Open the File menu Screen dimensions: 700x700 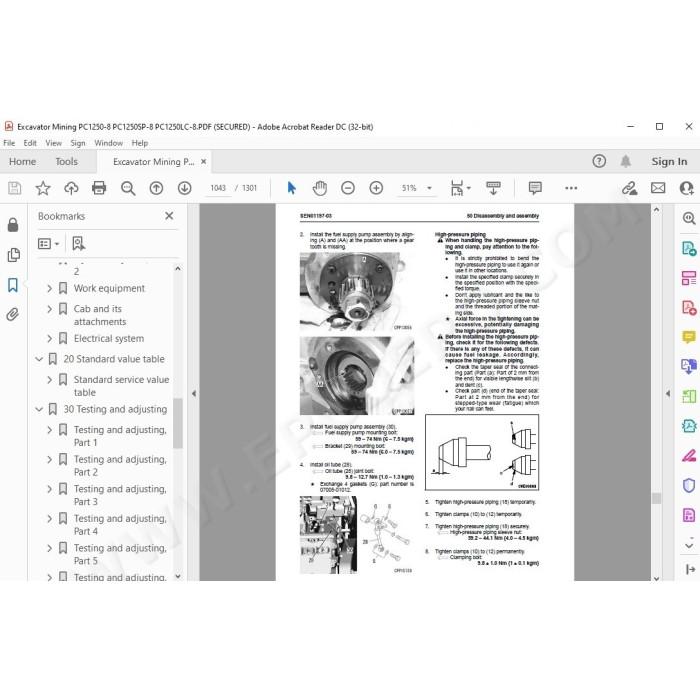click(9, 143)
